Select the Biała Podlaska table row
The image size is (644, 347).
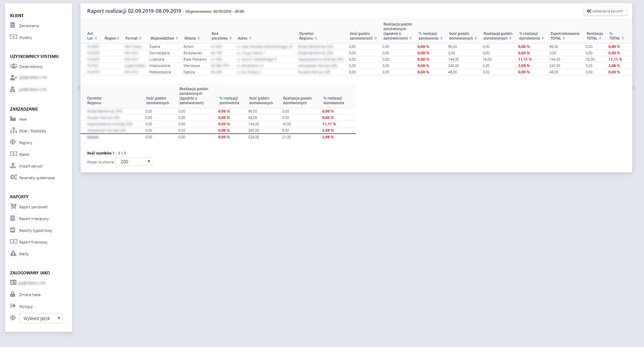click(x=195, y=59)
